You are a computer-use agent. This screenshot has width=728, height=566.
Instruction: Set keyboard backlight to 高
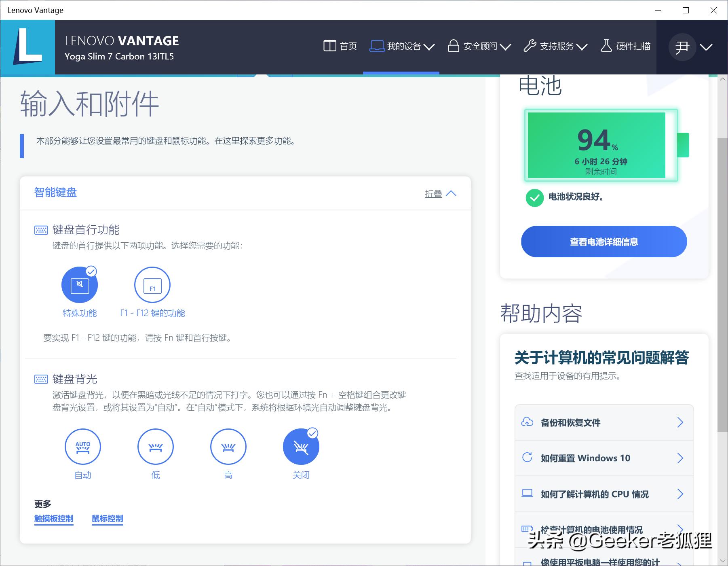pyautogui.click(x=228, y=447)
